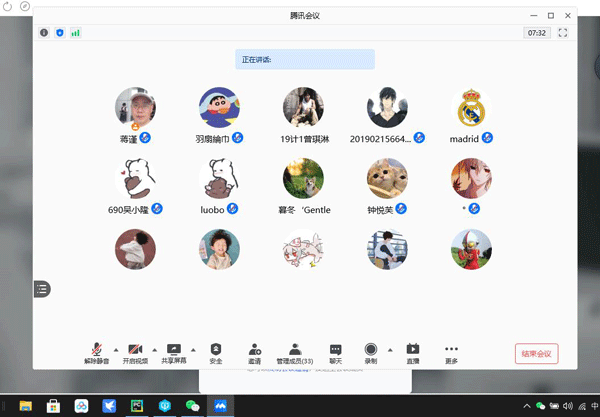Open the 邀请 invite dialog
The image size is (600, 417).
[254, 351]
